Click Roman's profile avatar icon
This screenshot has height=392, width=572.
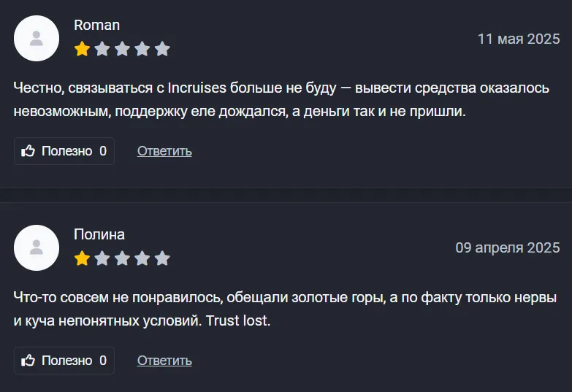[37, 39]
